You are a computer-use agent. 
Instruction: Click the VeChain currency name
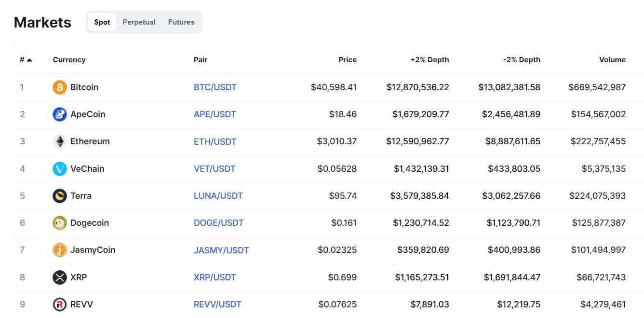[x=87, y=169]
